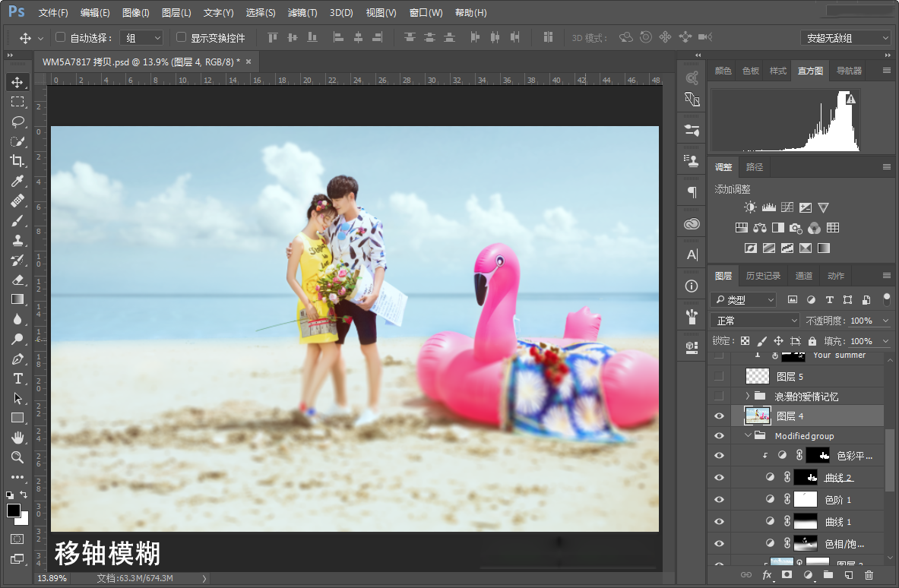899x588 pixels.
Task: Select the Crop tool
Action: coord(17,161)
